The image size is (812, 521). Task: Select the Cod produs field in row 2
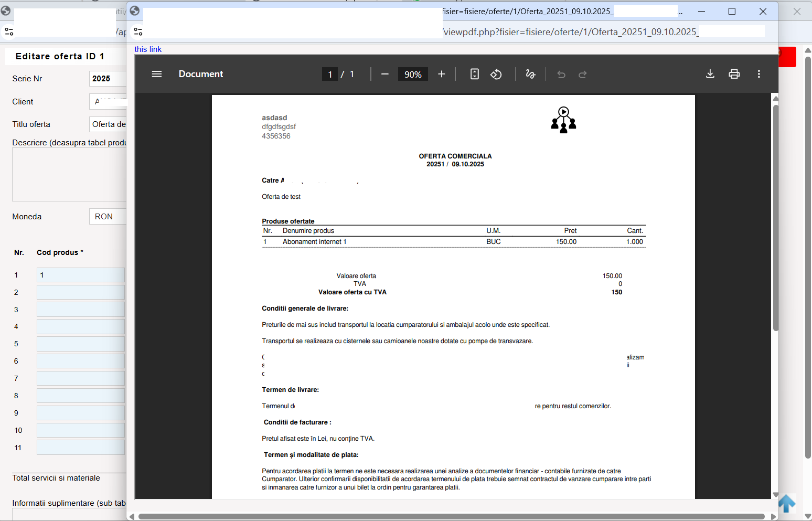click(x=81, y=292)
